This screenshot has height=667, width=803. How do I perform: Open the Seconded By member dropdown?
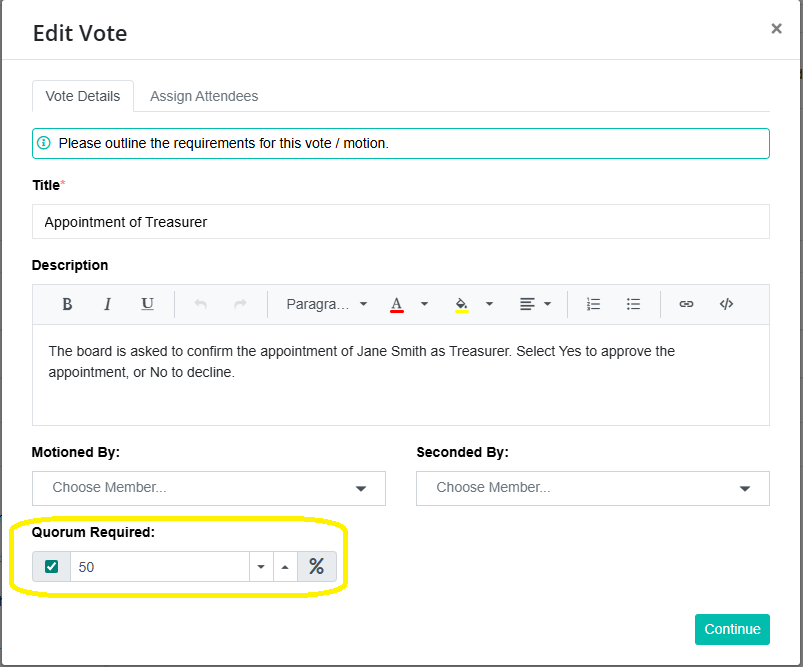point(592,488)
